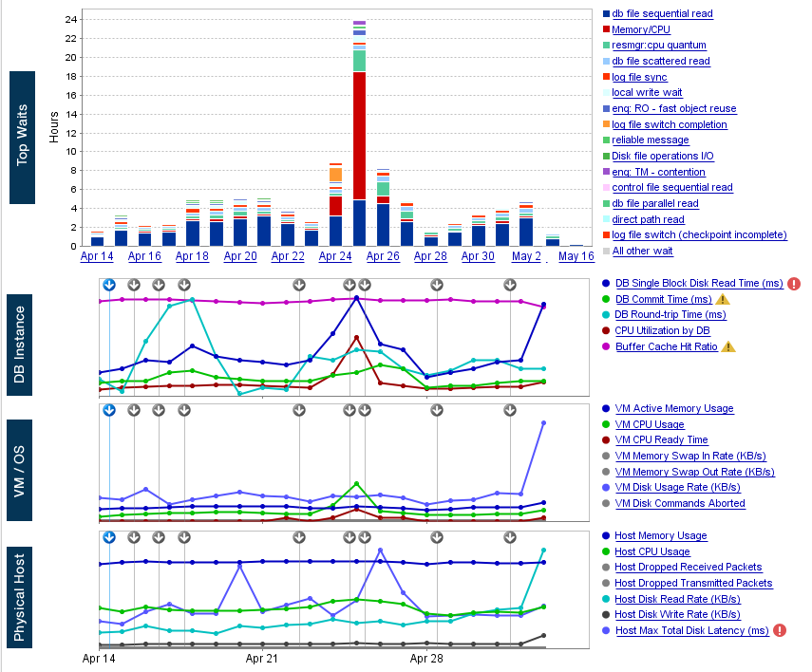Select the 'VM CPU Usage' link
This screenshot has height=672, width=812.
click(650, 424)
